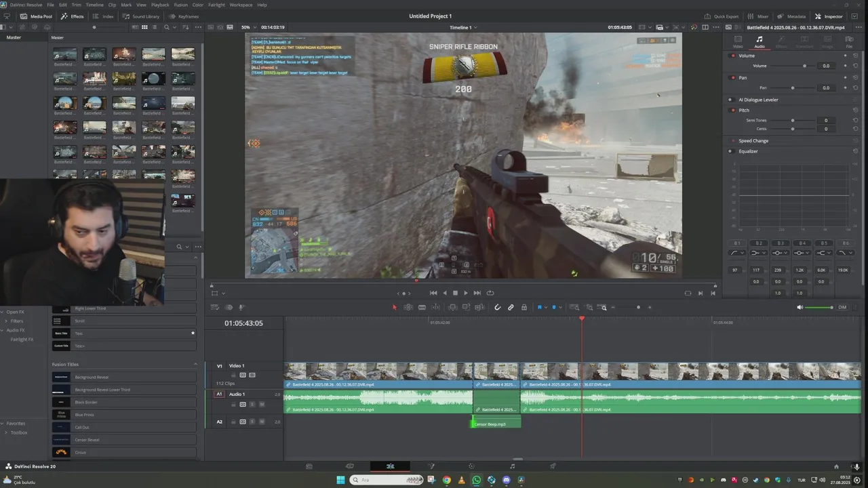Open the Sound Library panel
868x488 pixels.
coord(141,16)
